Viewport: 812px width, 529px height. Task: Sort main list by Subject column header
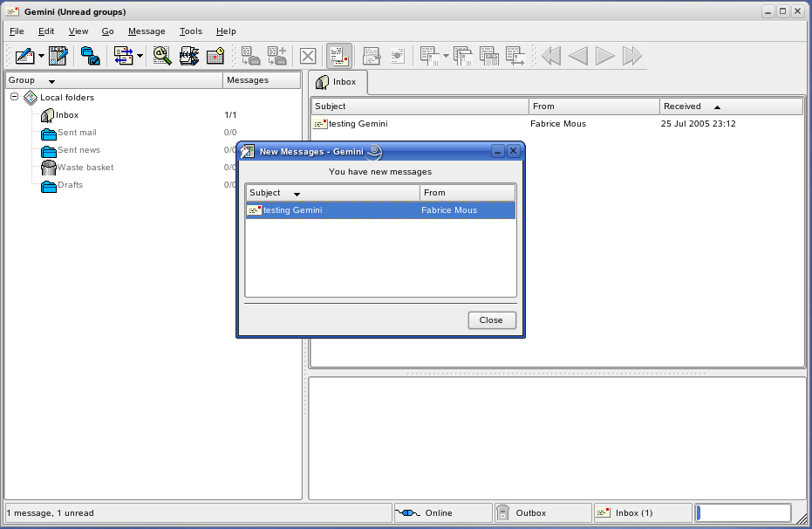[420, 106]
